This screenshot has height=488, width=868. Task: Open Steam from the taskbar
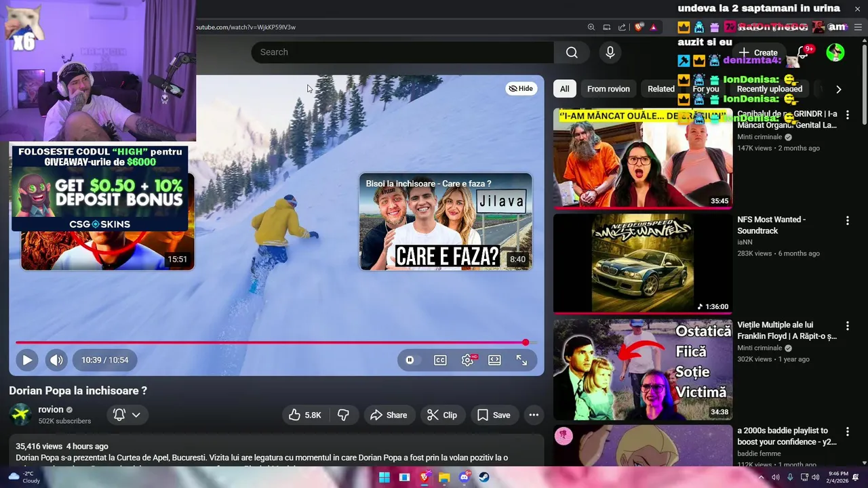484,477
